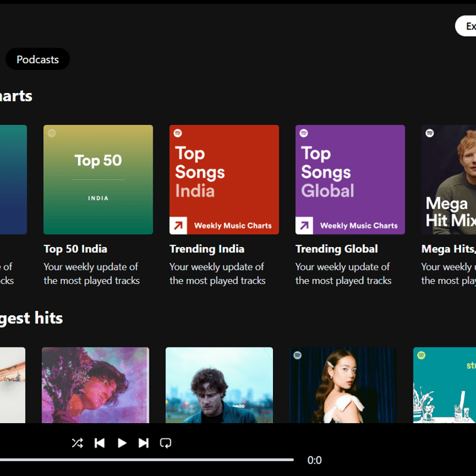
Task: Open the Top Songs Global cover art
Action: pyautogui.click(x=350, y=179)
